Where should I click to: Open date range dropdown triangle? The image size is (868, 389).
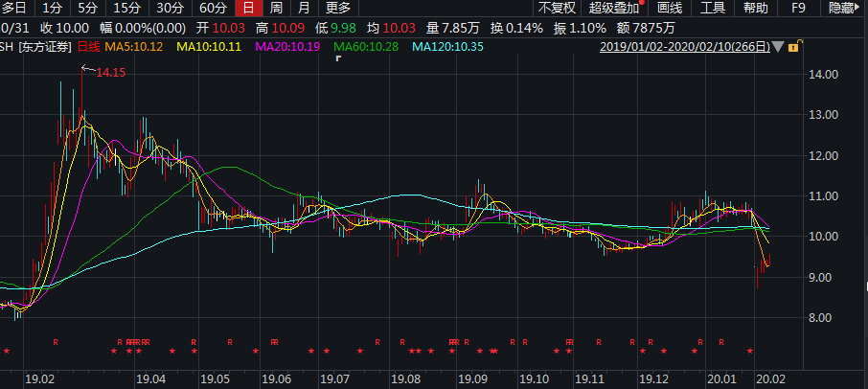tap(778, 47)
